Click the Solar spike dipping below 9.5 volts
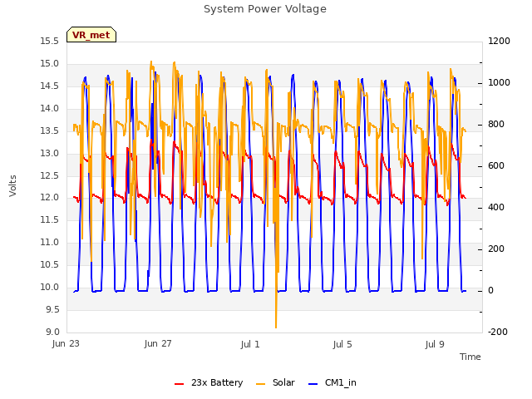 276,319
